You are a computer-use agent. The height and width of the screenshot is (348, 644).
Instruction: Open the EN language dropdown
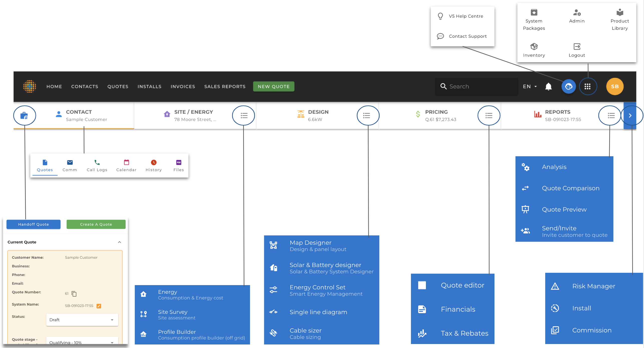[x=530, y=86]
